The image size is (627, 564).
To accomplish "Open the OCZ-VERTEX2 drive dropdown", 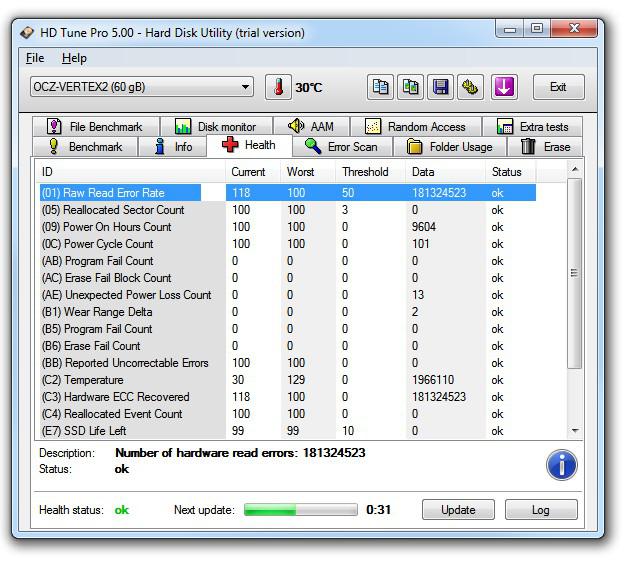I will tap(142, 87).
